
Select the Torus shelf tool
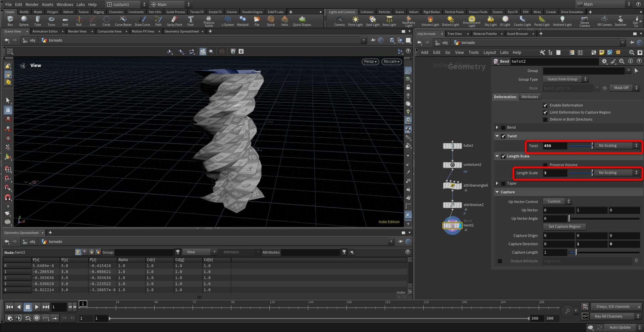point(51,21)
